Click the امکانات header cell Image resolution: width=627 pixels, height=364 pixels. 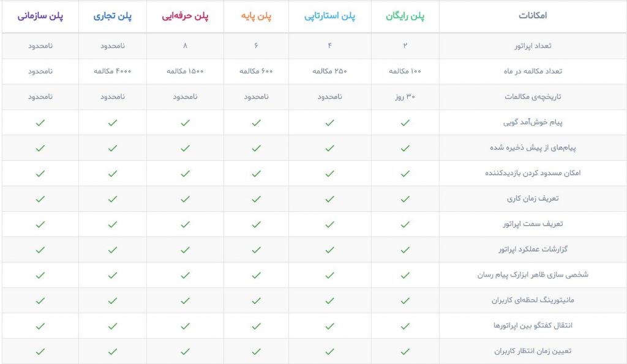point(533,15)
